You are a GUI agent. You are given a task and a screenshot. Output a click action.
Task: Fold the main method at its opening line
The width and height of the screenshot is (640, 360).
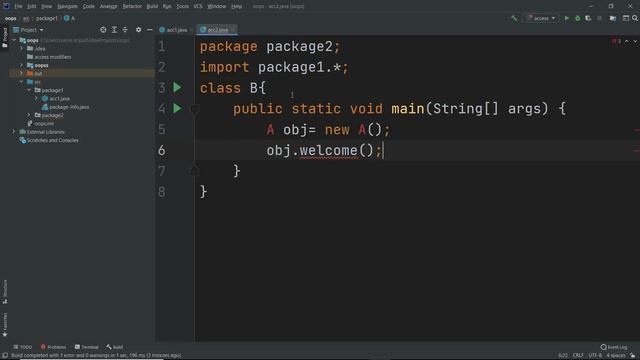click(194, 109)
